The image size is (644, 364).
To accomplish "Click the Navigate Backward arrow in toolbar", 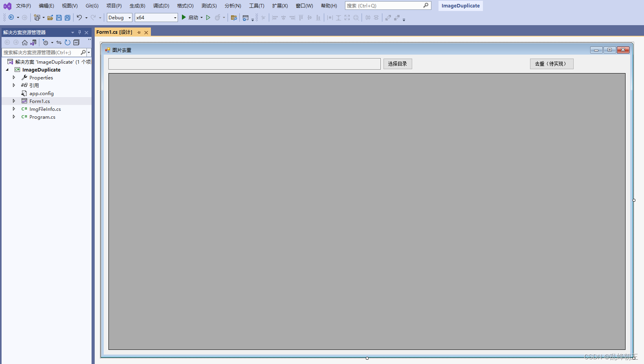I will pos(11,17).
